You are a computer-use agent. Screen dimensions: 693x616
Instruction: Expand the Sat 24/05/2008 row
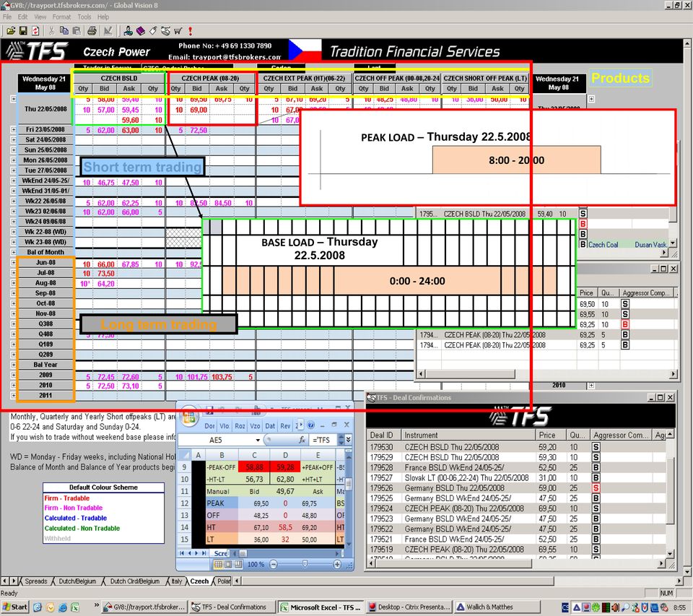13,140
